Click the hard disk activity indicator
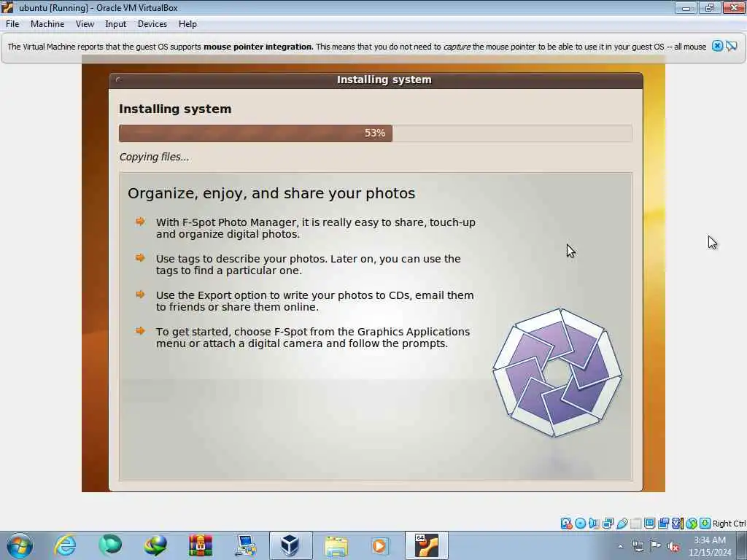The height and width of the screenshot is (560, 747). pyautogui.click(x=566, y=524)
